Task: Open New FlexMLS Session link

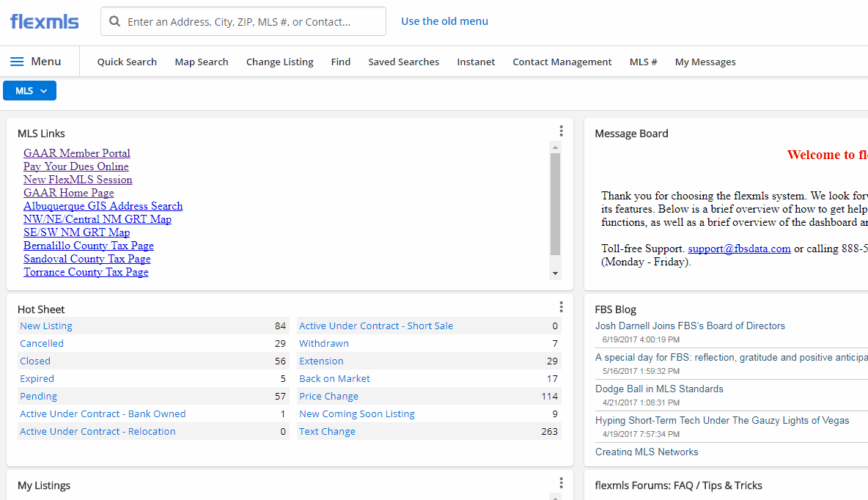Action: pos(78,180)
